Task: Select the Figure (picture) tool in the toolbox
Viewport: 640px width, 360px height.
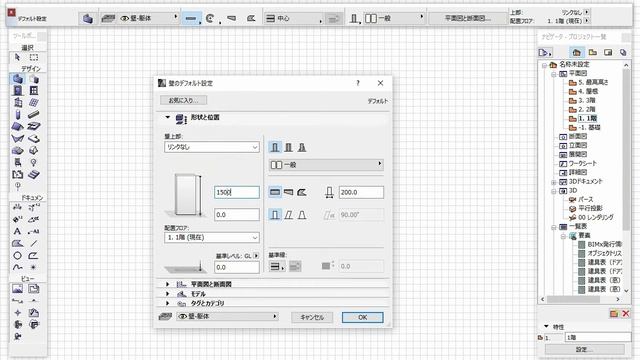Action: [18, 289]
